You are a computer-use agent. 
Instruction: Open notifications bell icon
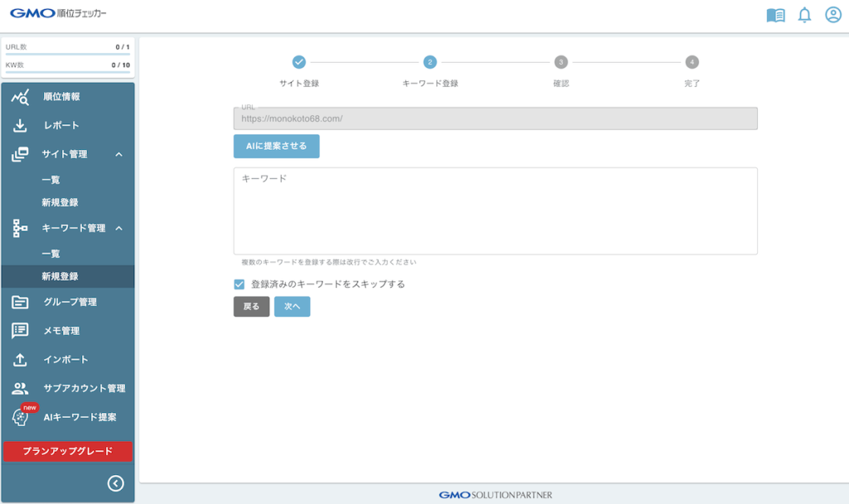(x=804, y=15)
